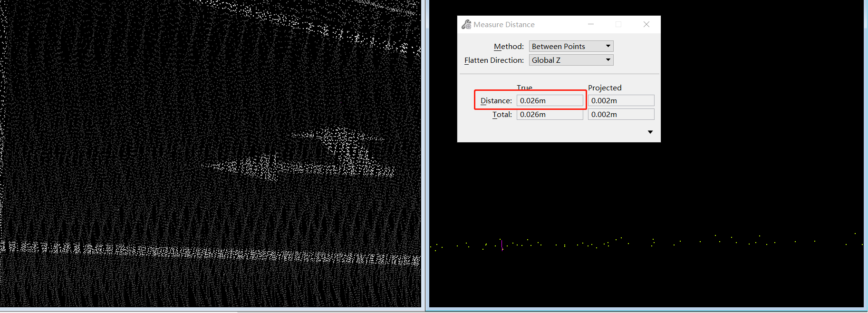Screen dimensions: 868x313
Task: Click the True Distance value field
Action: coord(550,100)
